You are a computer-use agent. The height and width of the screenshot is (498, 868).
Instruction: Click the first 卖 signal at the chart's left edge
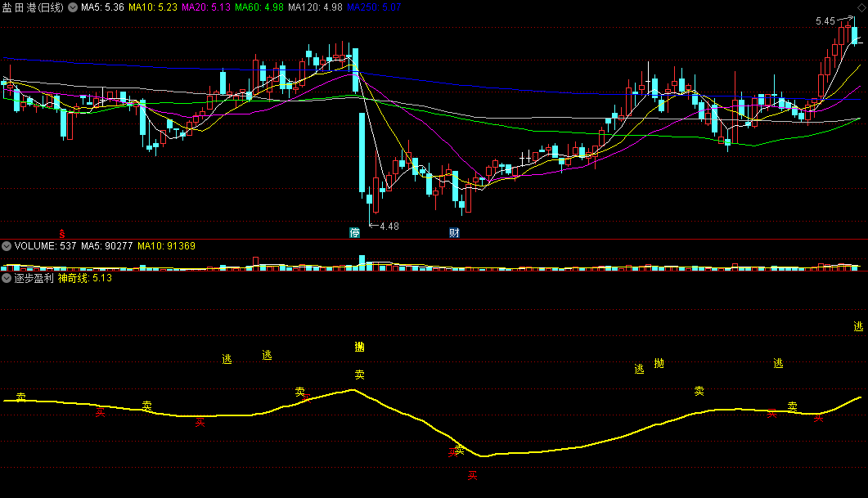point(21,397)
